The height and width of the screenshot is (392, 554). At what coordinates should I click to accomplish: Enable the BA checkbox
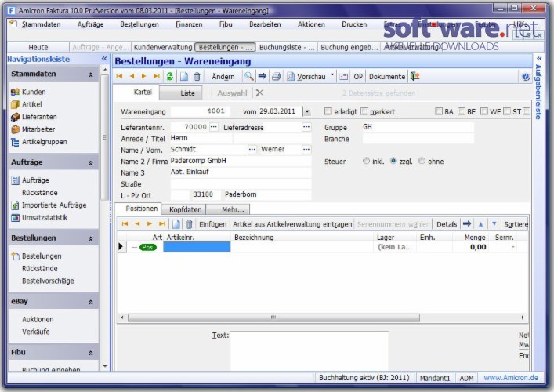coord(439,111)
